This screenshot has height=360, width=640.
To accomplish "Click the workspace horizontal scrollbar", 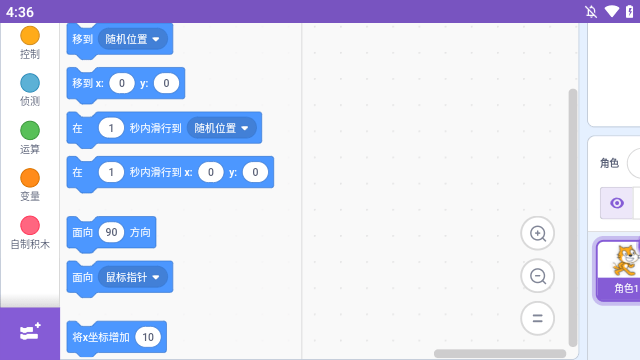I will pyautogui.click(x=500, y=353).
